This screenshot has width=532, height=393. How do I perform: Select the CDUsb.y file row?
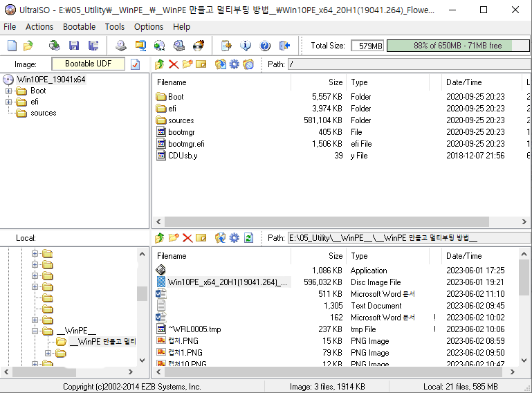click(341, 156)
